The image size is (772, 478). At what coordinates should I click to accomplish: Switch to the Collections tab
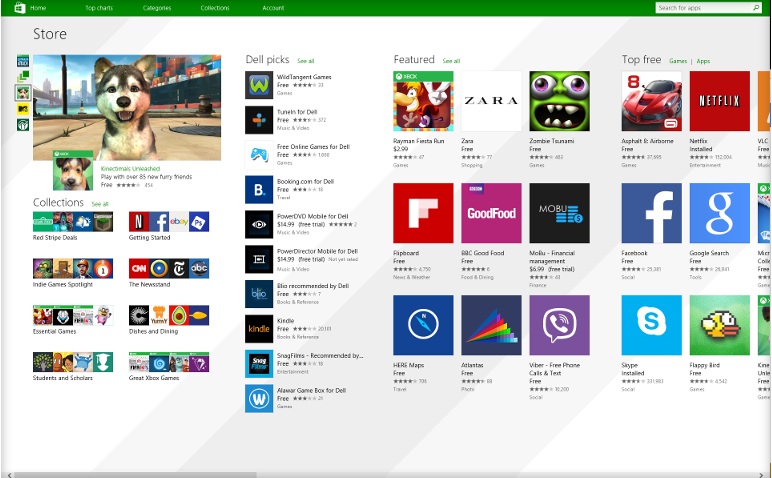click(215, 8)
